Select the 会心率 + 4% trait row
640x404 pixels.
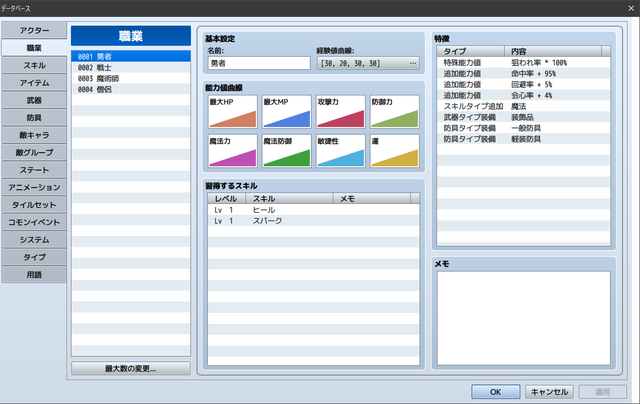point(524,95)
